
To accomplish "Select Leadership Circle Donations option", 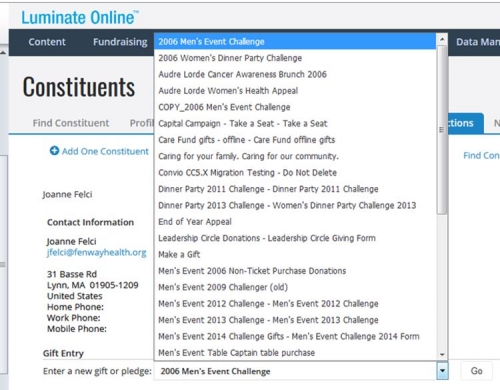I will coord(295,238).
